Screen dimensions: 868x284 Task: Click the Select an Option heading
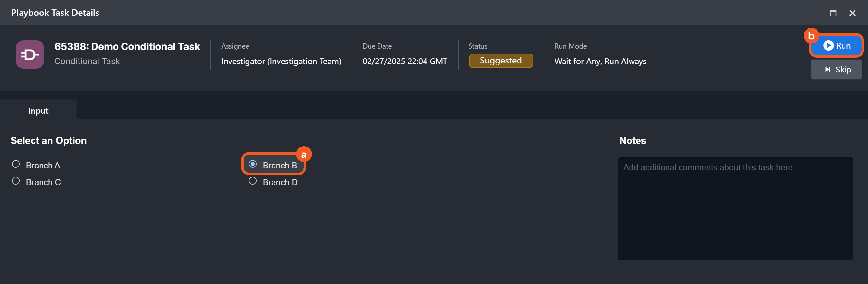(49, 141)
